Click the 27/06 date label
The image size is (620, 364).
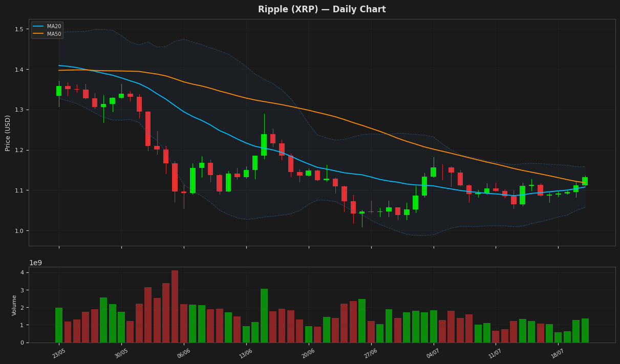click(x=371, y=354)
